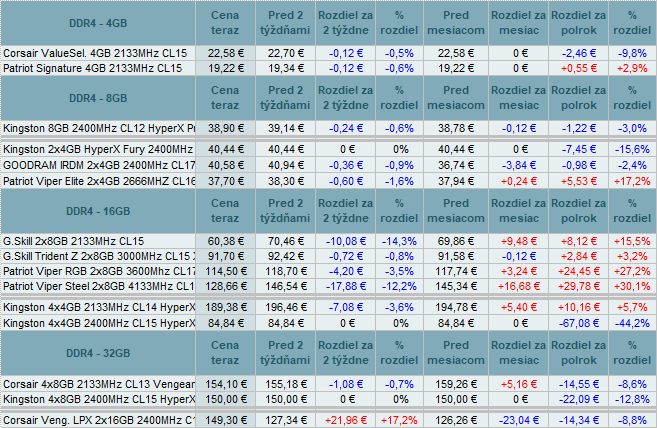Click the -15,6% half-year percent
The image size is (657, 428).
pos(632,150)
